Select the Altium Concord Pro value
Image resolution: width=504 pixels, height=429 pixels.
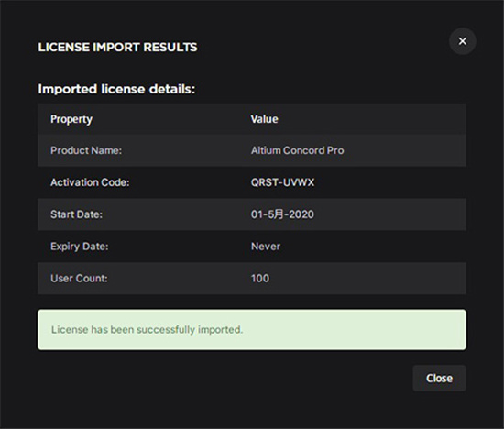coord(297,150)
